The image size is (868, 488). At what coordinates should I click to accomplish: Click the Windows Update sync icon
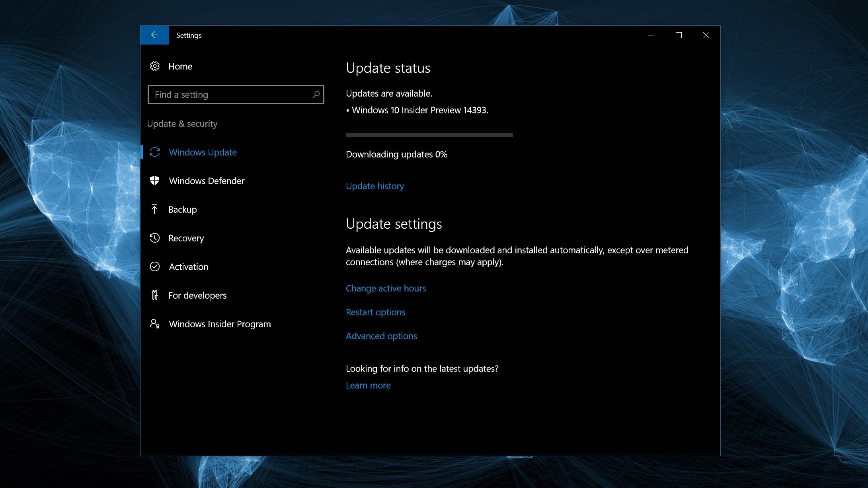155,152
